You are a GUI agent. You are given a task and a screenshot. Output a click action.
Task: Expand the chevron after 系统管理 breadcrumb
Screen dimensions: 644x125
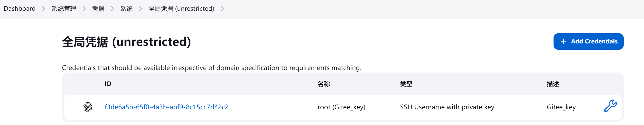coord(84,9)
